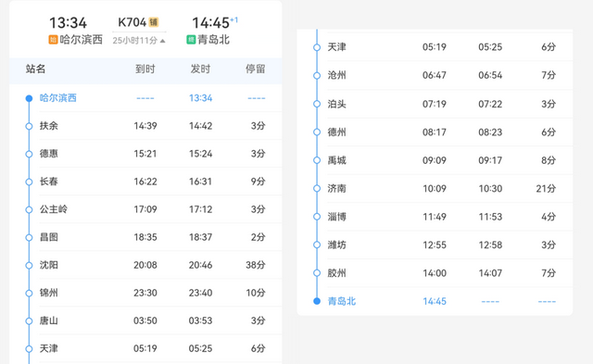
Task: Select the 淄博 station name
Action: pyautogui.click(x=336, y=217)
